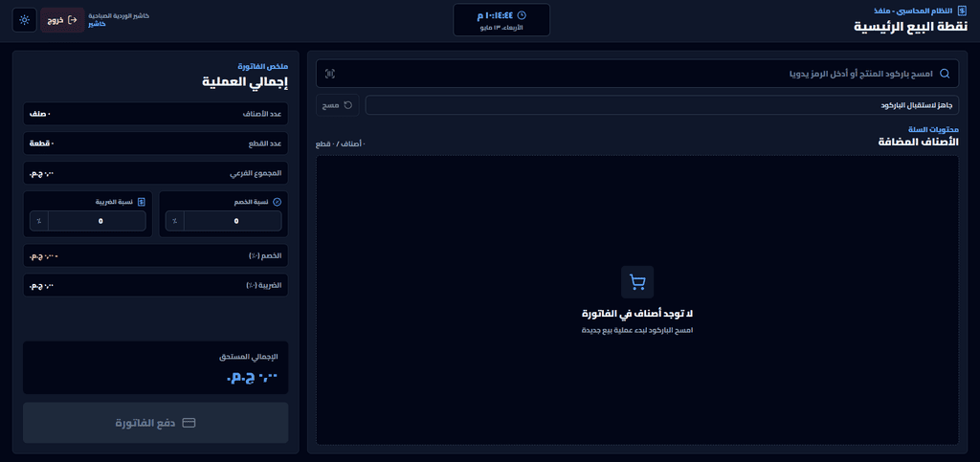Click the credit card icon on pay button
This screenshot has height=462, width=980.
[189, 423]
